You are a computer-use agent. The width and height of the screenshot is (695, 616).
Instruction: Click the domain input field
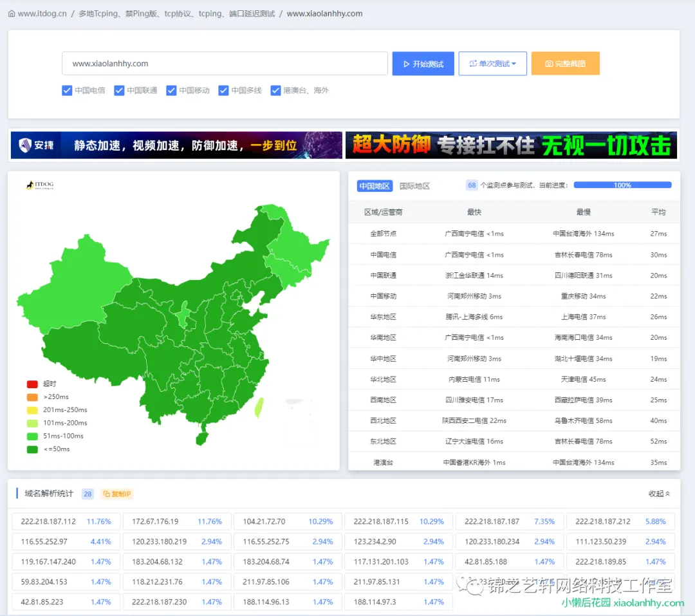(225, 64)
